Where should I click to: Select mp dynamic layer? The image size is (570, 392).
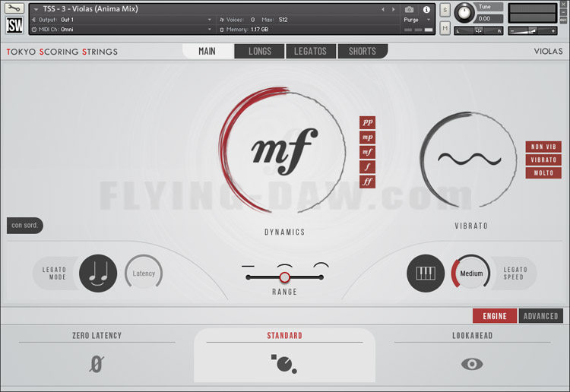[x=368, y=138]
